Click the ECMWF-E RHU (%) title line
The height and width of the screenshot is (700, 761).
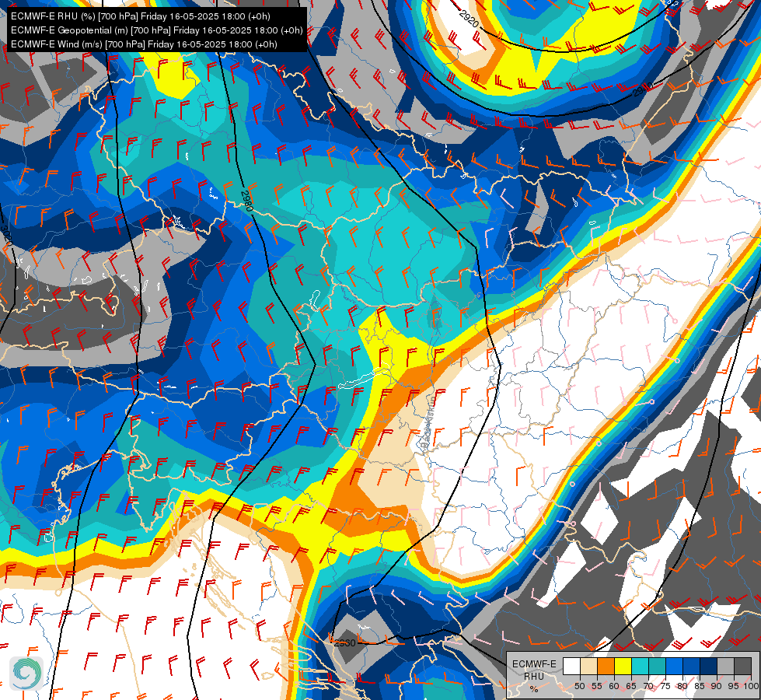(140, 16)
